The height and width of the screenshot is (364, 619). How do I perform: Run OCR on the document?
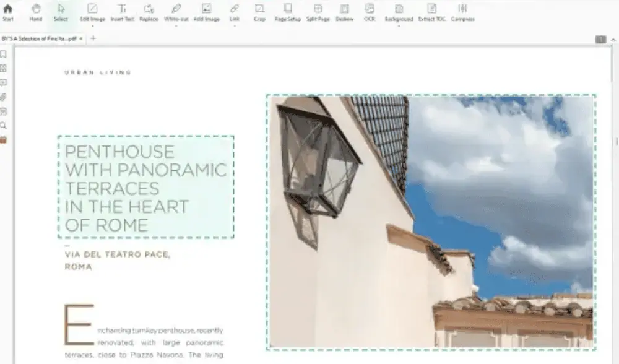(x=370, y=12)
